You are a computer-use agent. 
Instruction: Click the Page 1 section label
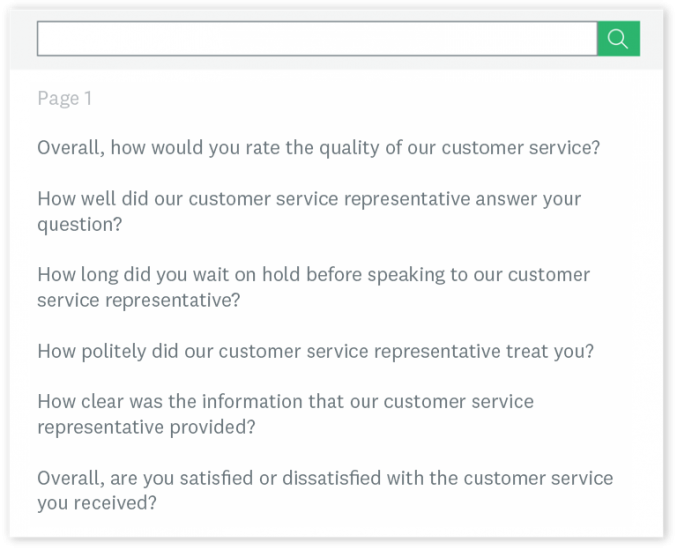click(x=64, y=98)
